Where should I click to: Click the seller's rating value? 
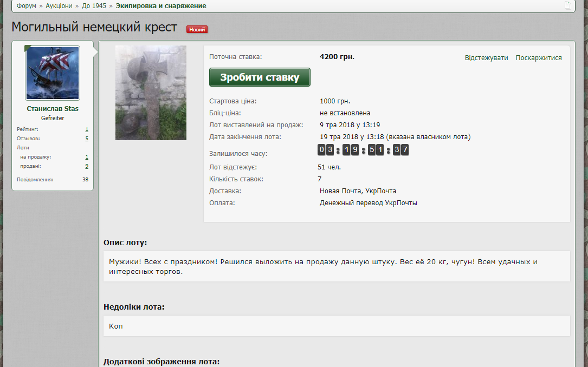[87, 129]
